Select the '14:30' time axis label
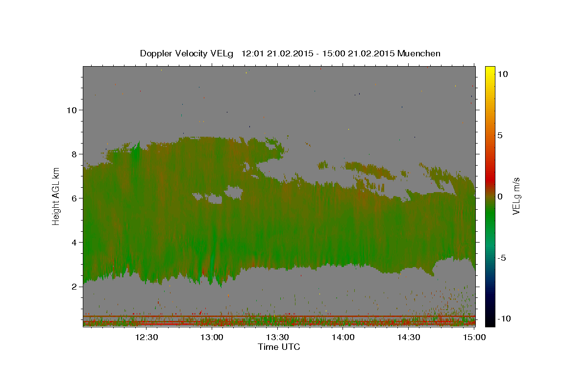Viewport: 588px width, 392px height. coord(409,338)
